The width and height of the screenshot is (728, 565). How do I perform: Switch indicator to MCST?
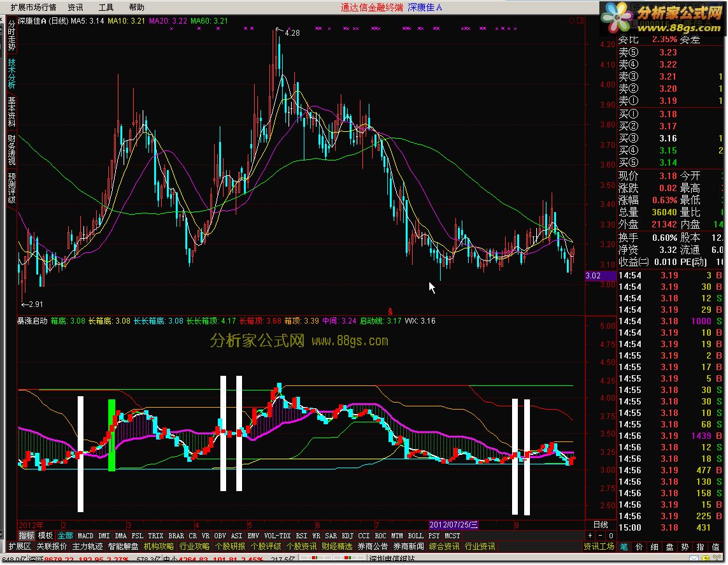tap(452, 536)
